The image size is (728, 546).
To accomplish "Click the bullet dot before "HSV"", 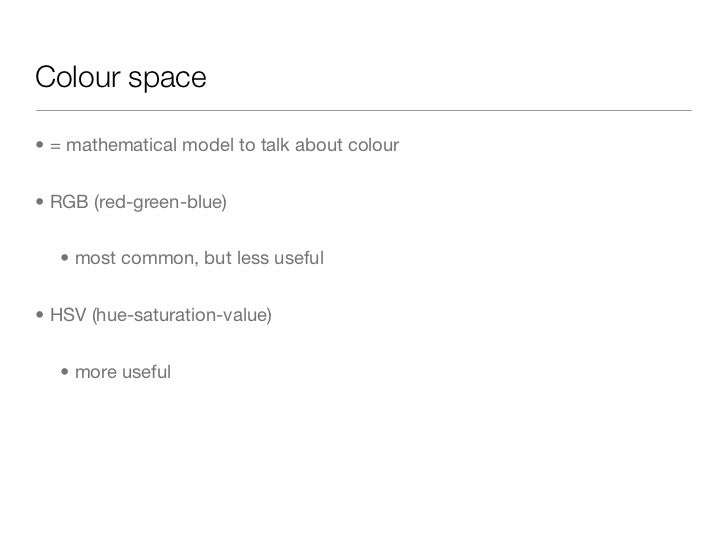I will [x=40, y=316].
